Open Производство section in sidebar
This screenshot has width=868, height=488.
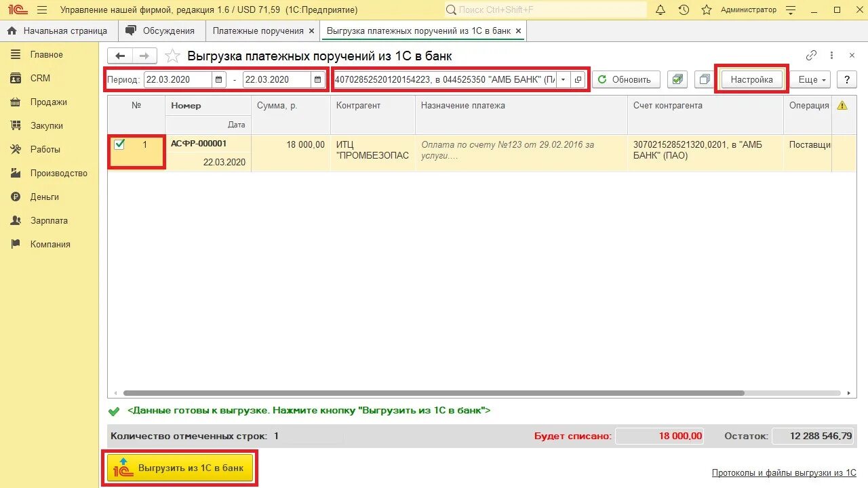pyautogui.click(x=58, y=173)
